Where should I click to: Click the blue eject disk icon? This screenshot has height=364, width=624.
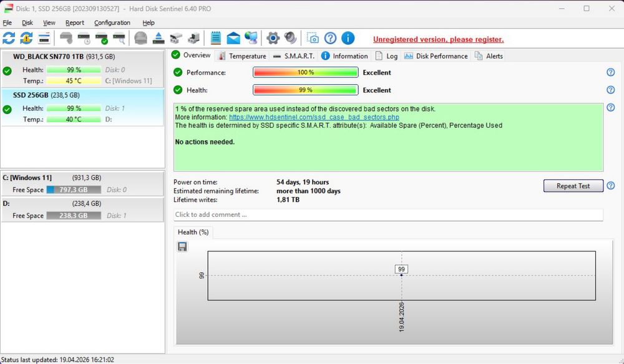click(x=158, y=38)
